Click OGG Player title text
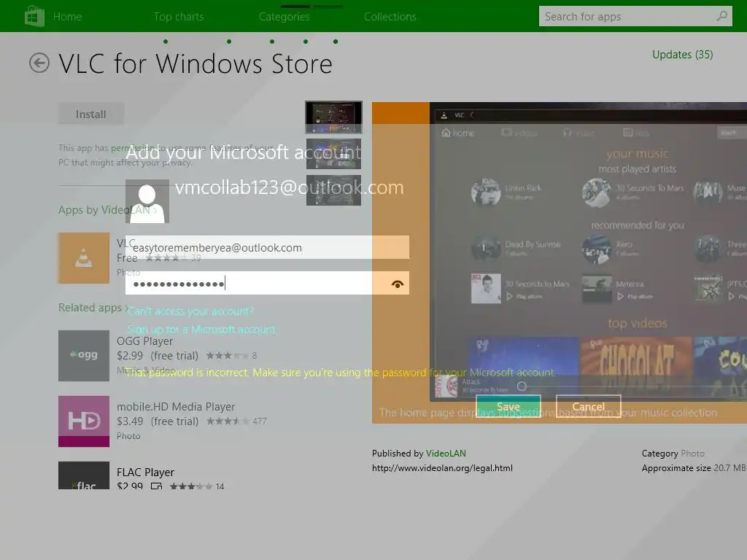This screenshot has width=747, height=560. (x=145, y=341)
